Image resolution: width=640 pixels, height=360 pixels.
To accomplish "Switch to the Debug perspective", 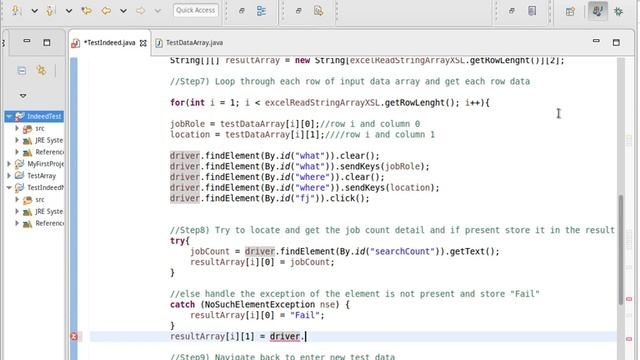I will click(x=618, y=11).
